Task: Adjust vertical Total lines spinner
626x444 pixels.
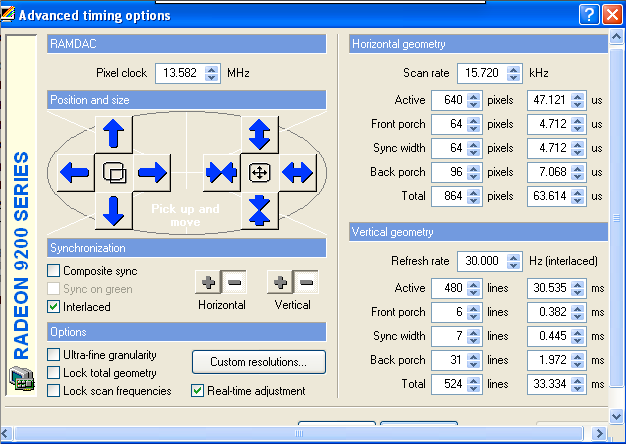Action: pyautogui.click(x=473, y=384)
